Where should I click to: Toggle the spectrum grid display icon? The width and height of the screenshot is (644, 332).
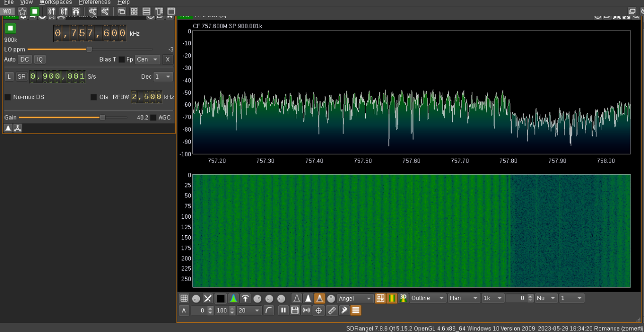click(x=184, y=298)
